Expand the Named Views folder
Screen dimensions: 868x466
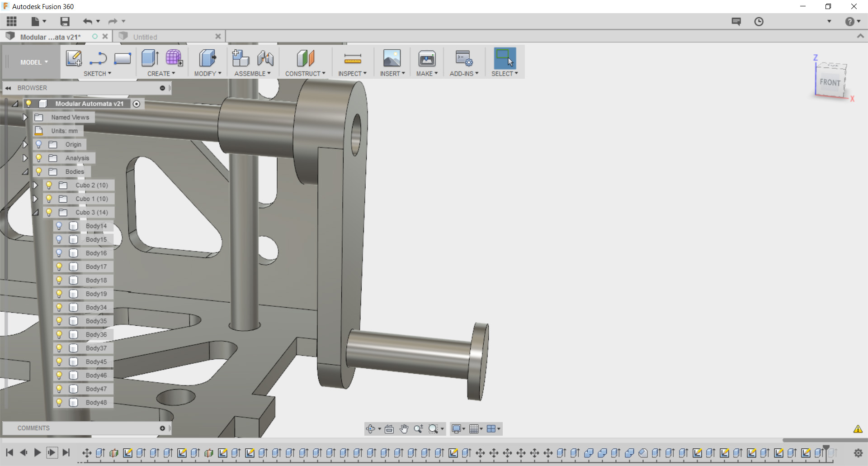[25, 117]
